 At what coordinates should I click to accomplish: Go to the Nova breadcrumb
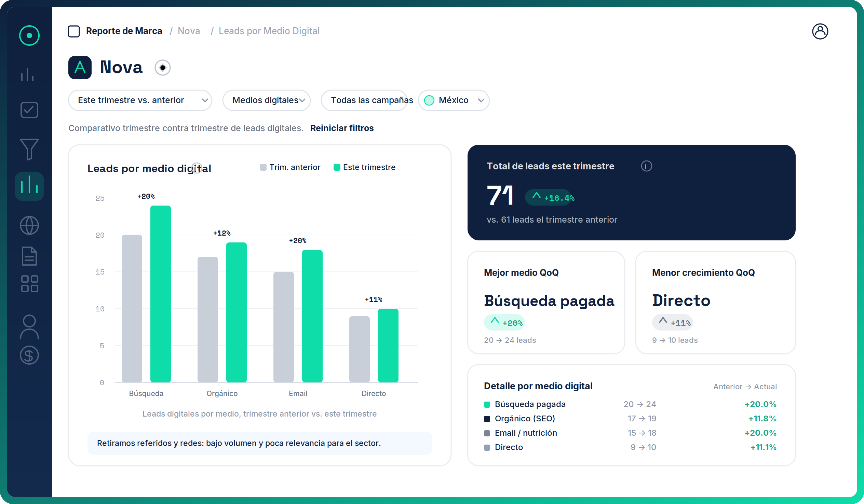(x=189, y=31)
